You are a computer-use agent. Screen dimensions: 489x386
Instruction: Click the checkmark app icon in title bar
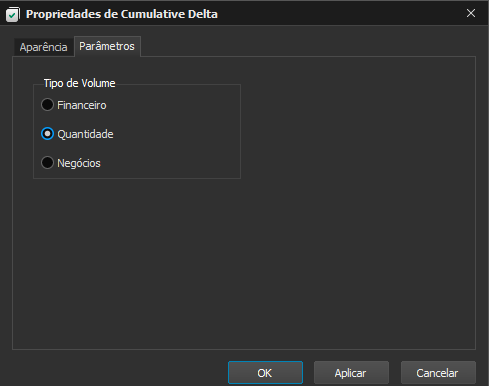(x=13, y=14)
